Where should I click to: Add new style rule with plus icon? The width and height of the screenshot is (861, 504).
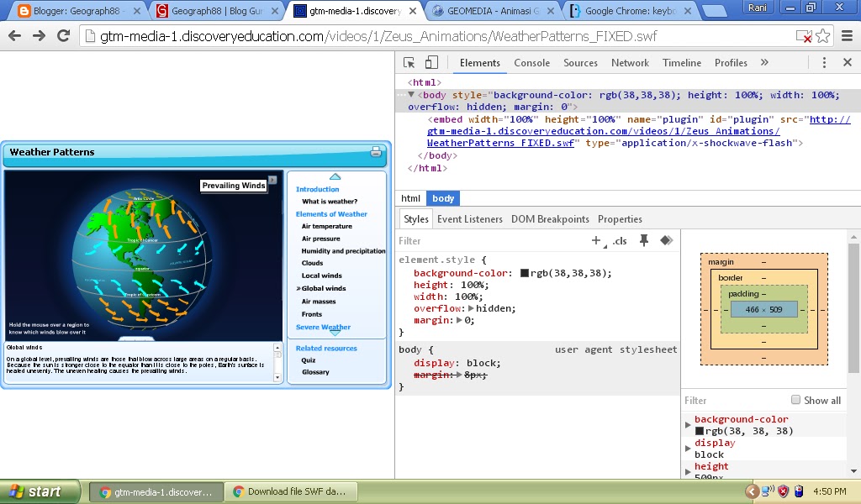click(x=596, y=240)
